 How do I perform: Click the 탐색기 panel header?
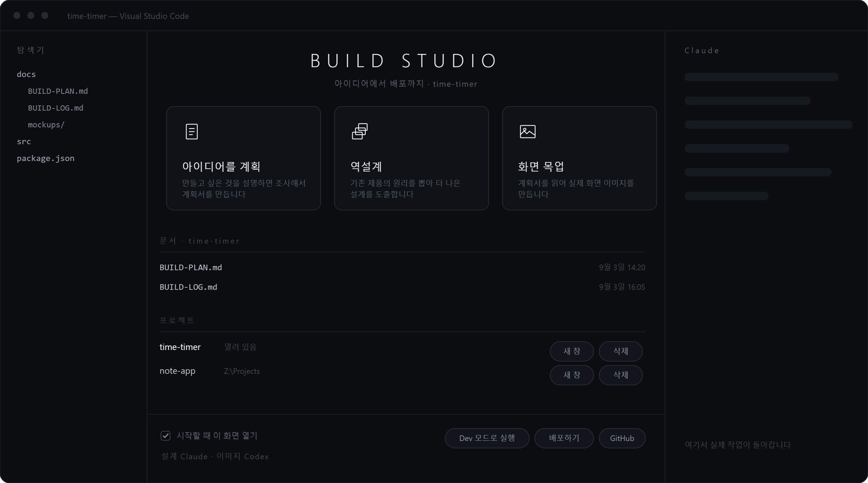pos(30,50)
